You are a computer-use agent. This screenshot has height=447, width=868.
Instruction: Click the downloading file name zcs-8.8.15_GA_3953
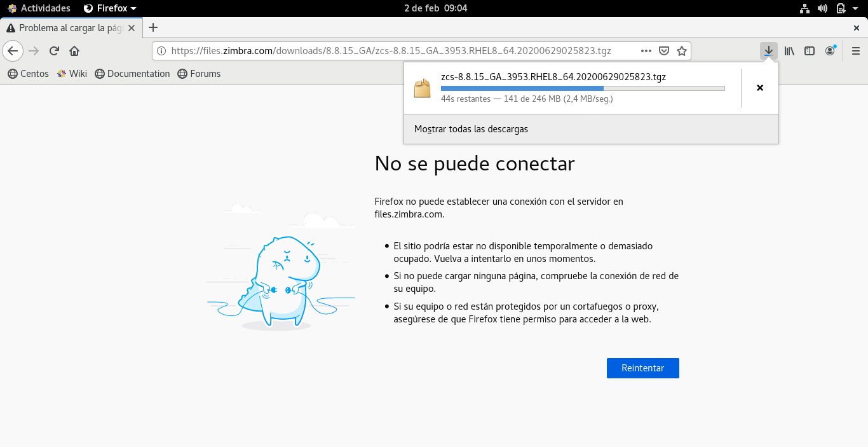coord(553,76)
